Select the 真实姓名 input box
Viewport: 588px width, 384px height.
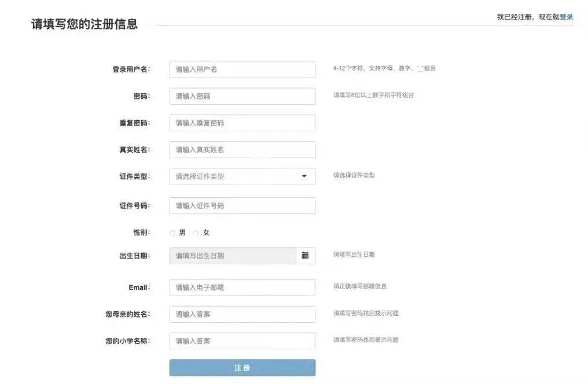[x=242, y=149]
